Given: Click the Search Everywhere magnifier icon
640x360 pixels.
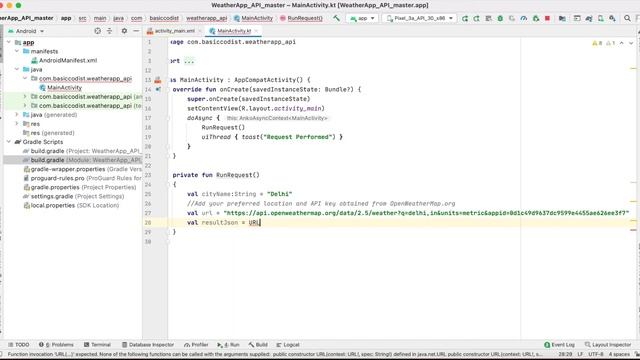Looking at the screenshot, I should coord(627,18).
